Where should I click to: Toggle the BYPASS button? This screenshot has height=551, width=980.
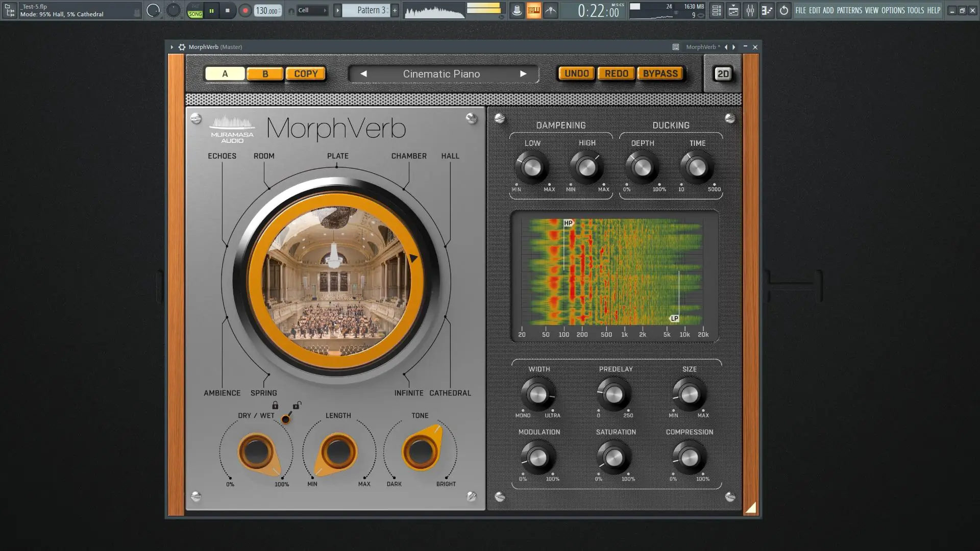tap(660, 73)
